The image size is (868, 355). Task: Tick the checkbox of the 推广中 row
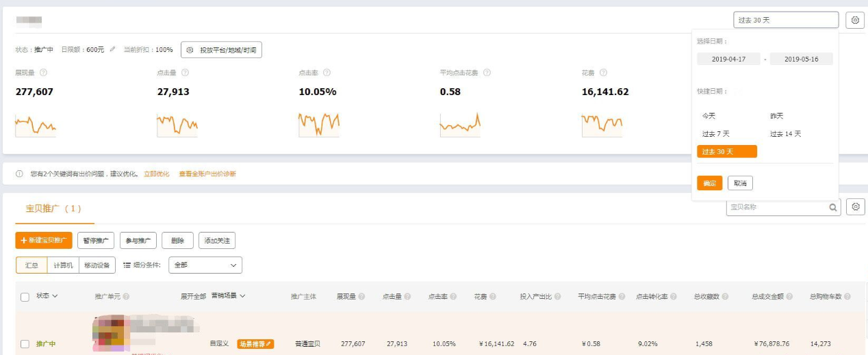point(25,343)
